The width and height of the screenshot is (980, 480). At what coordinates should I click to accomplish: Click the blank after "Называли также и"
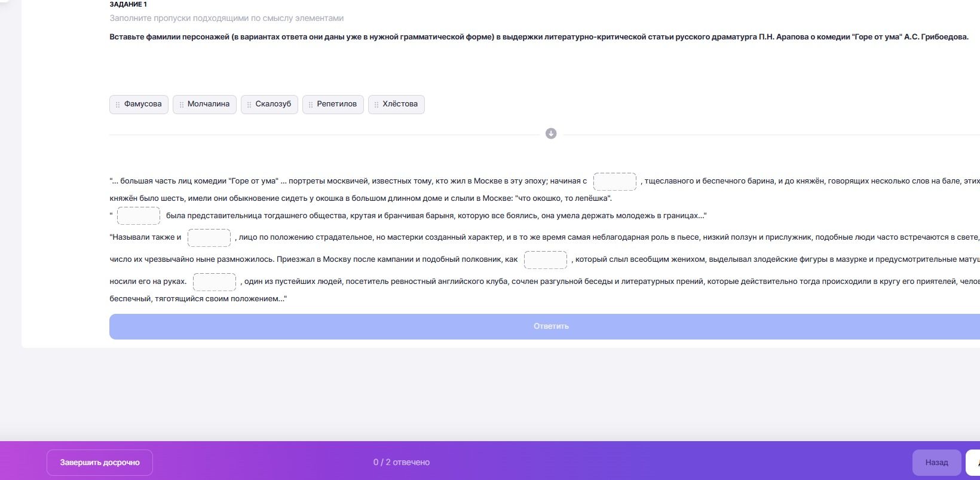pyautogui.click(x=209, y=237)
